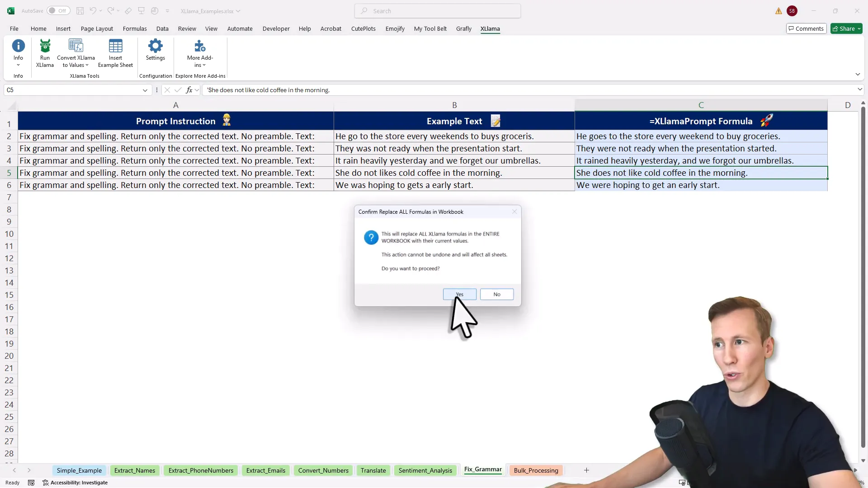Click the Convert XLlama to Values icon
Image resolution: width=868 pixels, height=488 pixels.
(75, 46)
